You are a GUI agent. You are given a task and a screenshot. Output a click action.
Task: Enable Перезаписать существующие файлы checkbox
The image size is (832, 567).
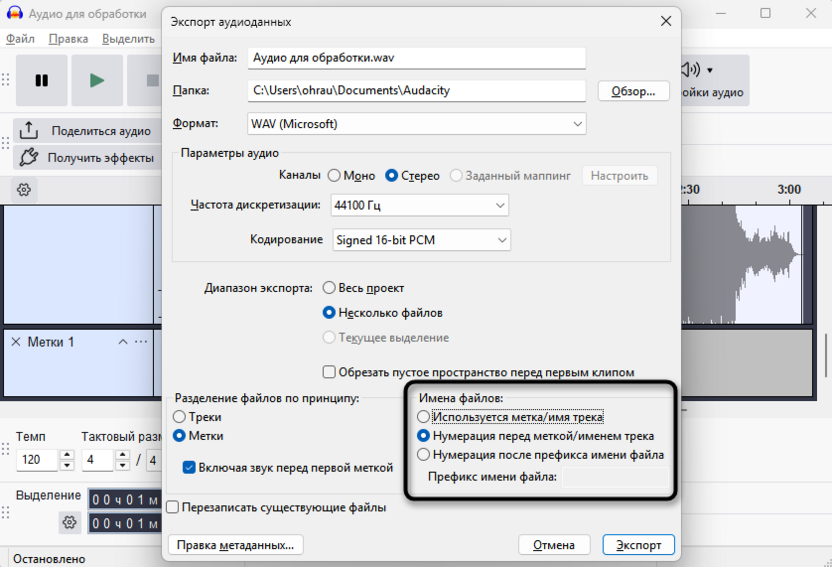coord(172,508)
